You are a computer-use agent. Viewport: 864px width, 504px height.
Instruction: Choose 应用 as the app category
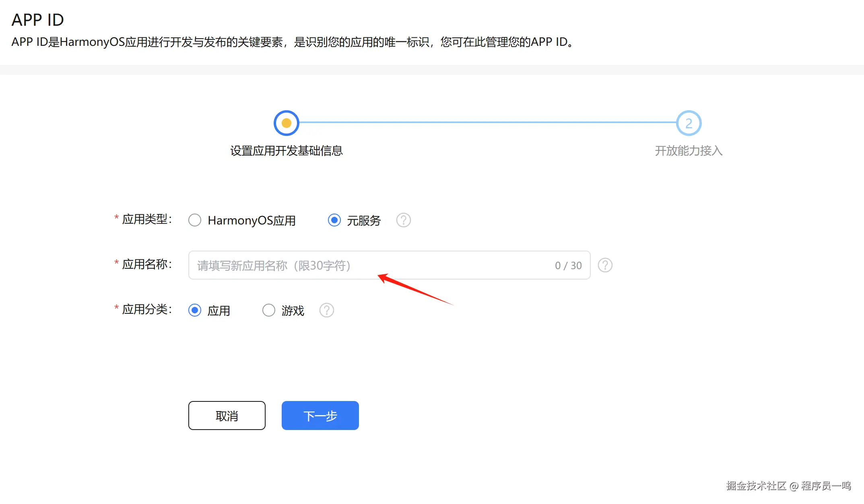point(195,310)
